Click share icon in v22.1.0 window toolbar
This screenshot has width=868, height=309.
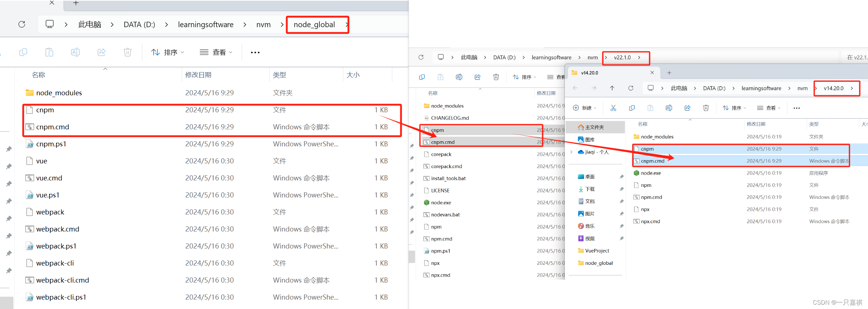[x=478, y=77]
